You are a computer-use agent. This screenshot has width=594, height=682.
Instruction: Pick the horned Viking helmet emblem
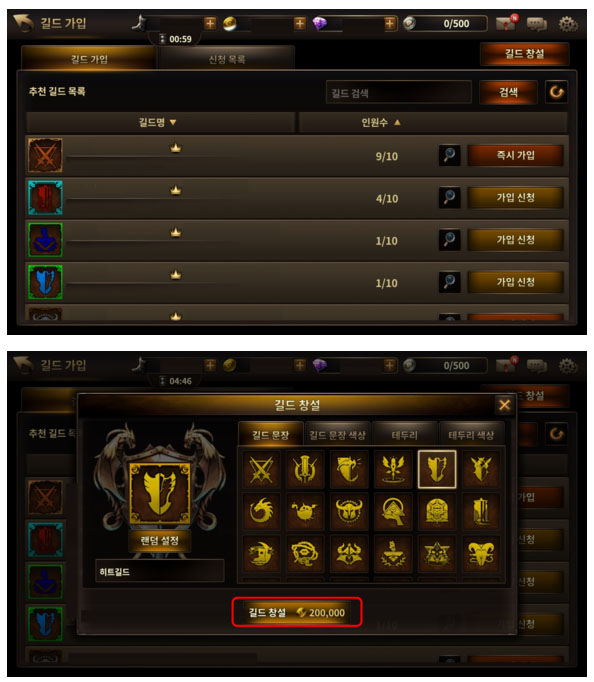[x=349, y=511]
